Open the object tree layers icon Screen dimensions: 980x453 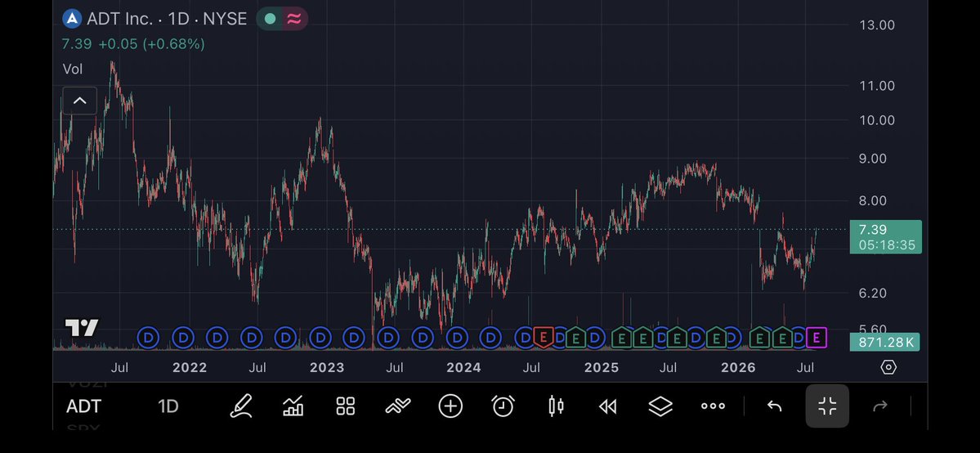pos(660,406)
